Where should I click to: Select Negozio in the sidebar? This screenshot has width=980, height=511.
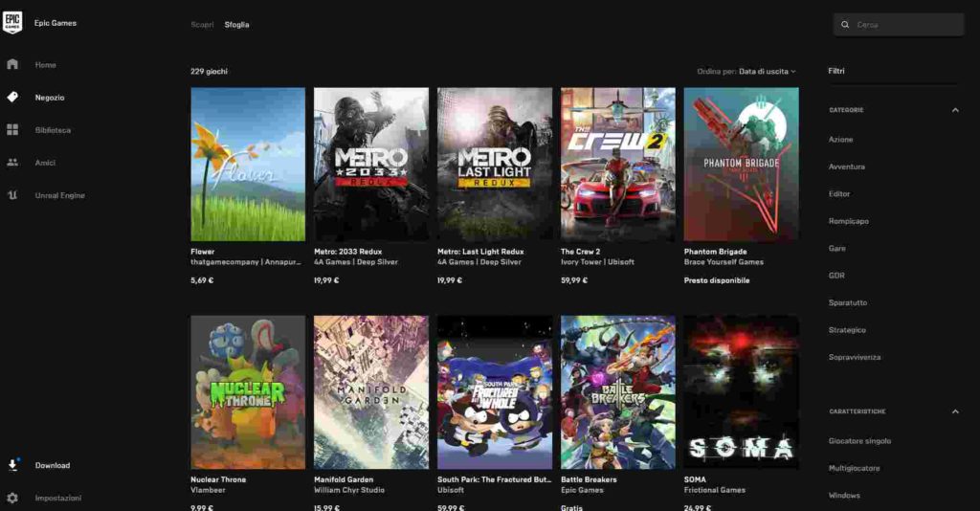[x=50, y=98]
